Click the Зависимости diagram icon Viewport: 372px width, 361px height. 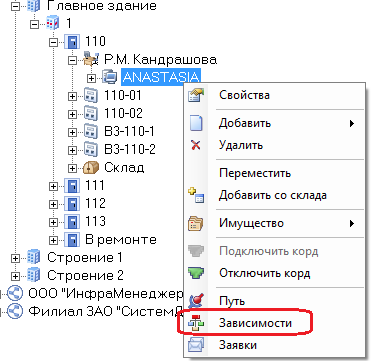(196, 323)
